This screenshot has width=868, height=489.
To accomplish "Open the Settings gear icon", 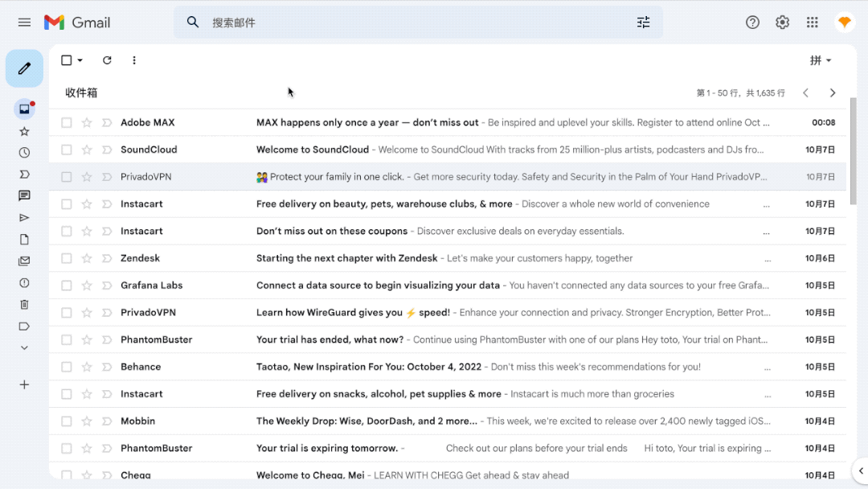I will [x=782, y=23].
